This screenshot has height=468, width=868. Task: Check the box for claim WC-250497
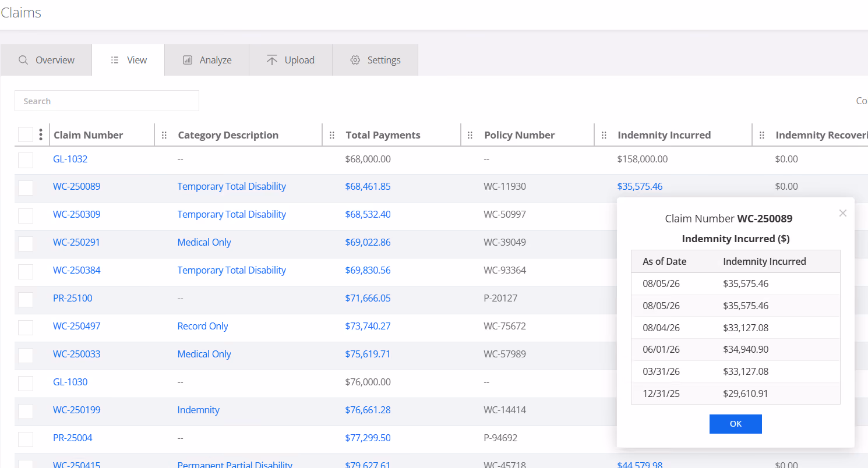[26, 328]
